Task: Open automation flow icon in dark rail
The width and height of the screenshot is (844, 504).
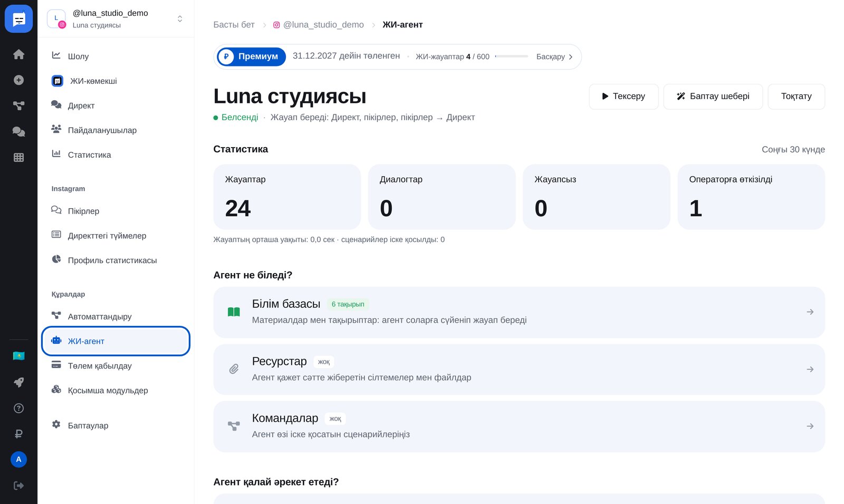Action: [18, 105]
